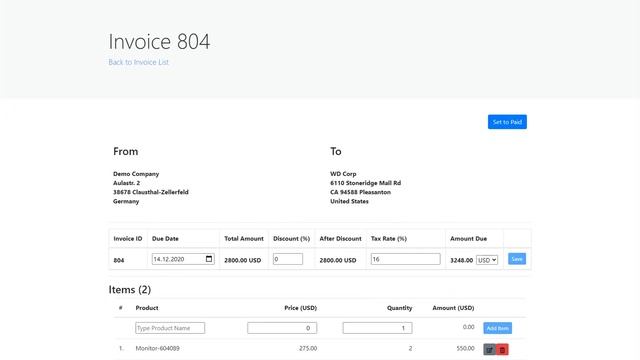Image resolution: width=640 pixels, height=360 pixels.
Task: Click the Quantity column header
Action: click(x=400, y=308)
